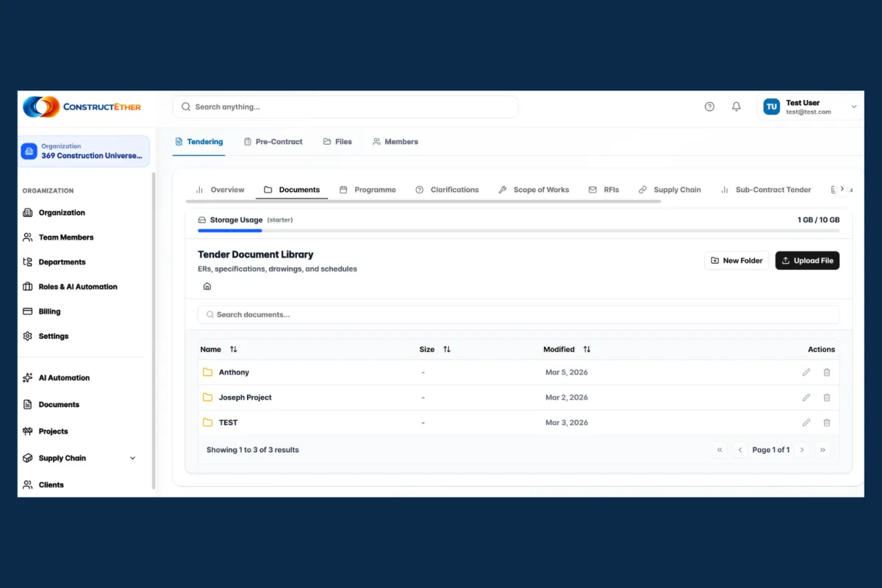Image resolution: width=882 pixels, height=588 pixels.
Task: Expand the Supply Chain sidebar chevron
Action: pyautogui.click(x=133, y=458)
